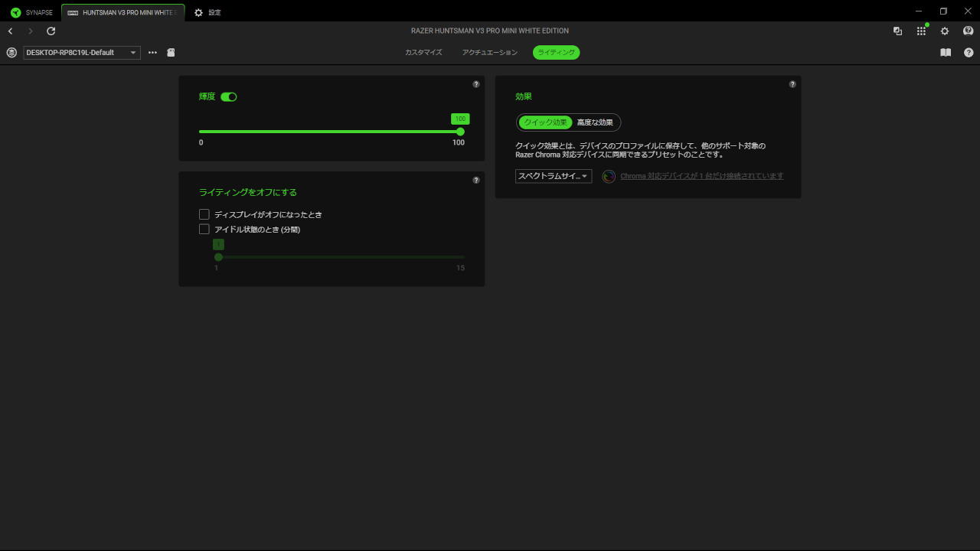Enable the アイドル状態のとき checkbox
This screenshot has height=551, width=980.
click(204, 230)
